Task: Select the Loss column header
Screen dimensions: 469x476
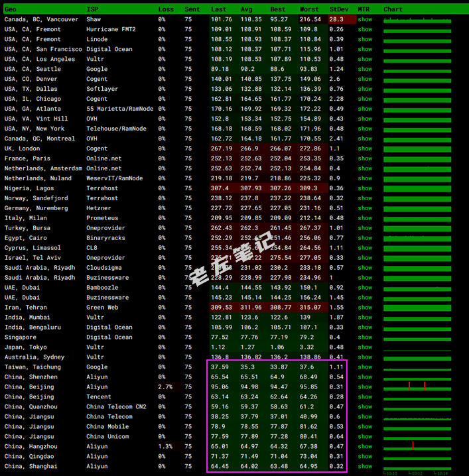Action: [x=166, y=9]
